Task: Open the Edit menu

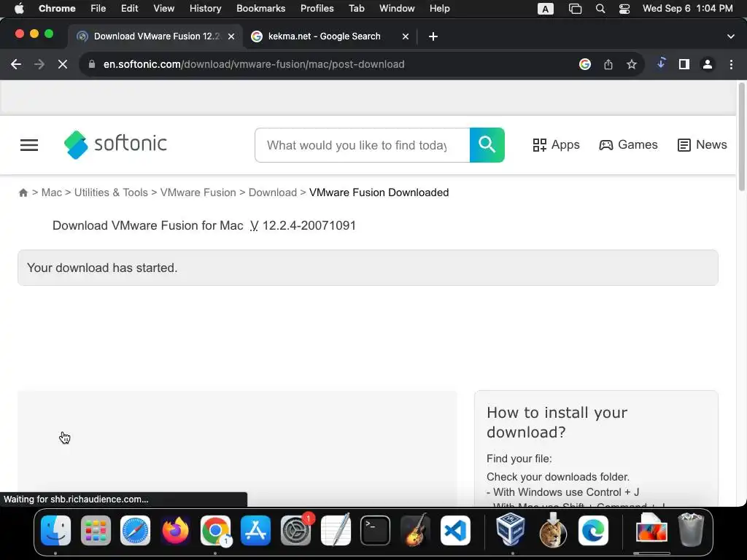Action: pyautogui.click(x=129, y=9)
